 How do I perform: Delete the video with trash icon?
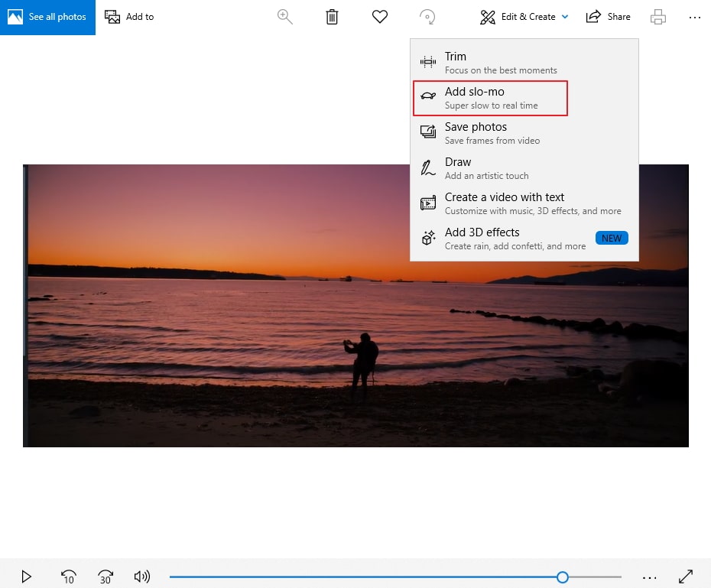(332, 17)
